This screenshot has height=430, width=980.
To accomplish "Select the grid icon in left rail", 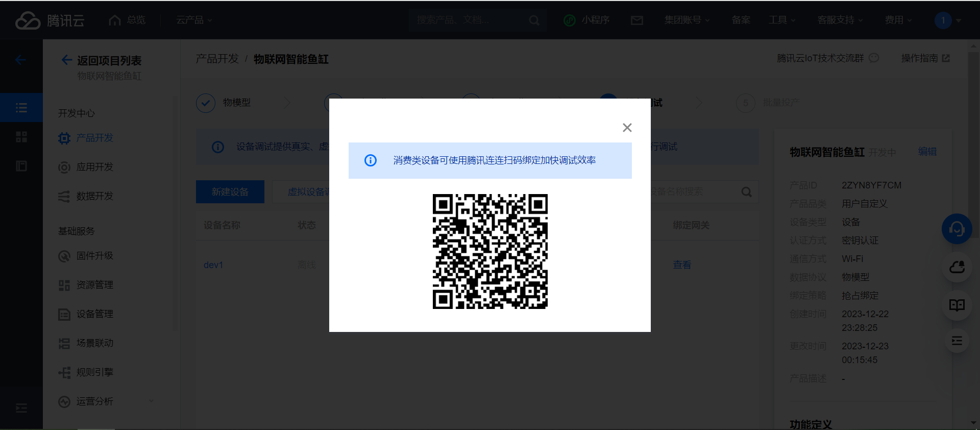I will (x=21, y=137).
